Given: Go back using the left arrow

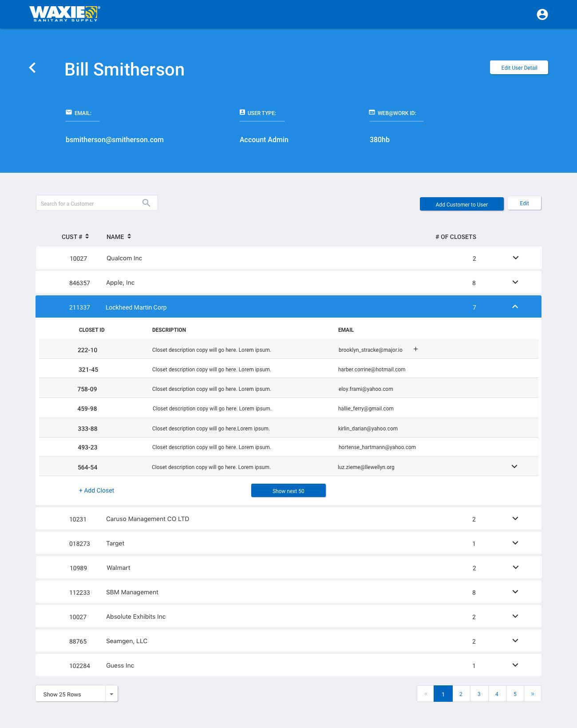Looking at the screenshot, I should coord(32,68).
